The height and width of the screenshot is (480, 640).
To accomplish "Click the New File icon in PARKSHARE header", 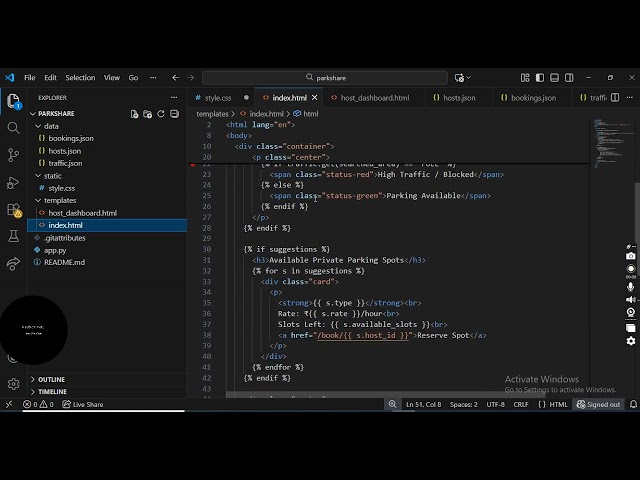I will coord(134,114).
